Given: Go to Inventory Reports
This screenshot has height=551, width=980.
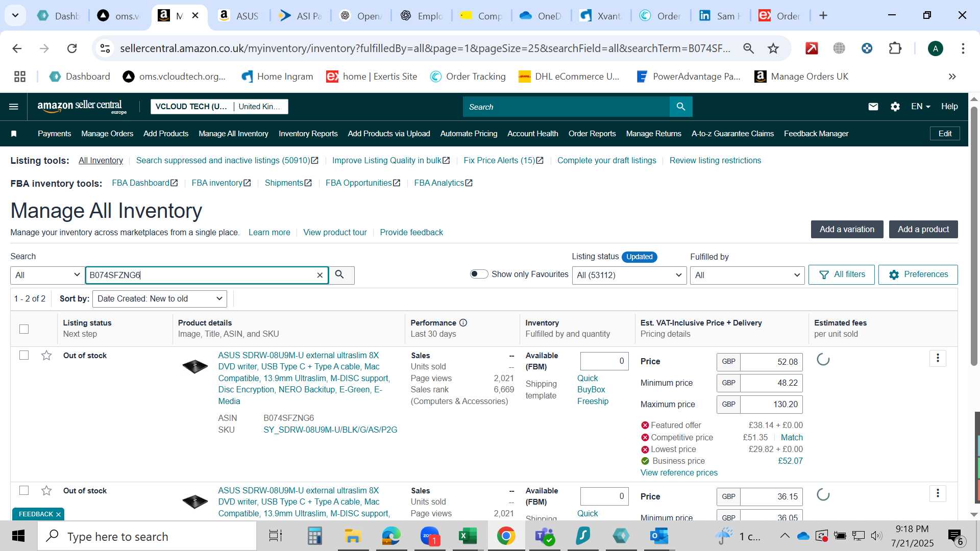Looking at the screenshot, I should [308, 134].
